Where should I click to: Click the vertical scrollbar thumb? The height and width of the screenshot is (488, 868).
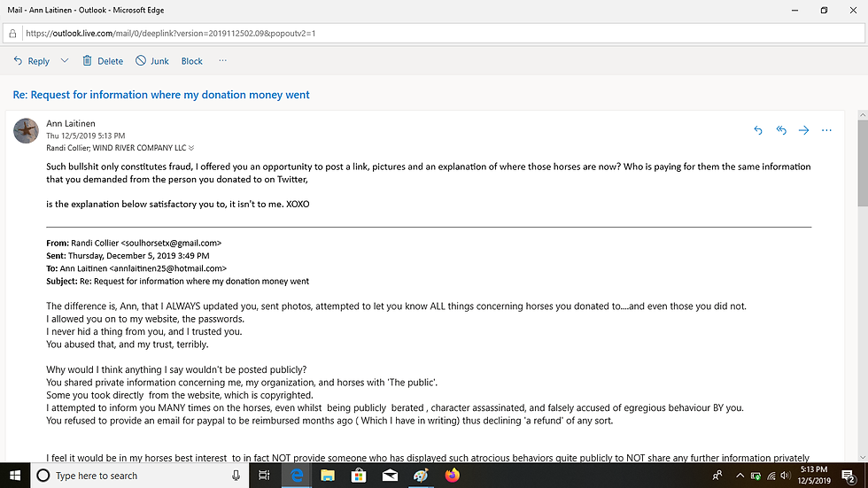click(863, 163)
